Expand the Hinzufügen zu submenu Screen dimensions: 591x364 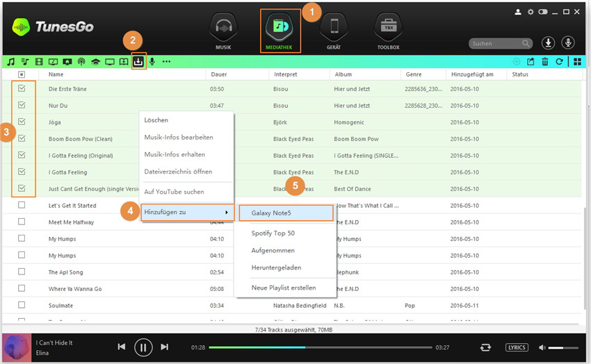187,213
